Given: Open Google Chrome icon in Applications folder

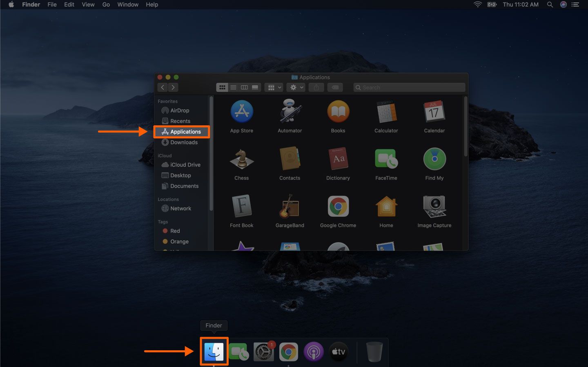Looking at the screenshot, I should 338,206.
